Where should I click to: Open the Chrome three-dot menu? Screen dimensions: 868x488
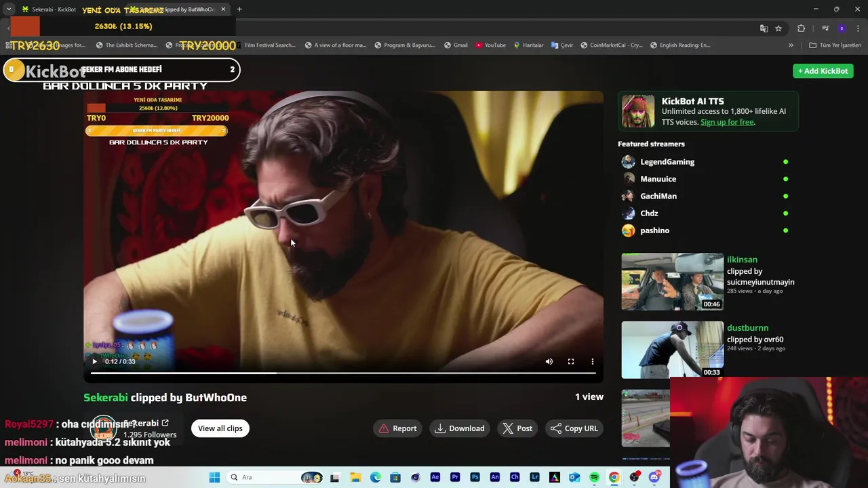(x=858, y=28)
